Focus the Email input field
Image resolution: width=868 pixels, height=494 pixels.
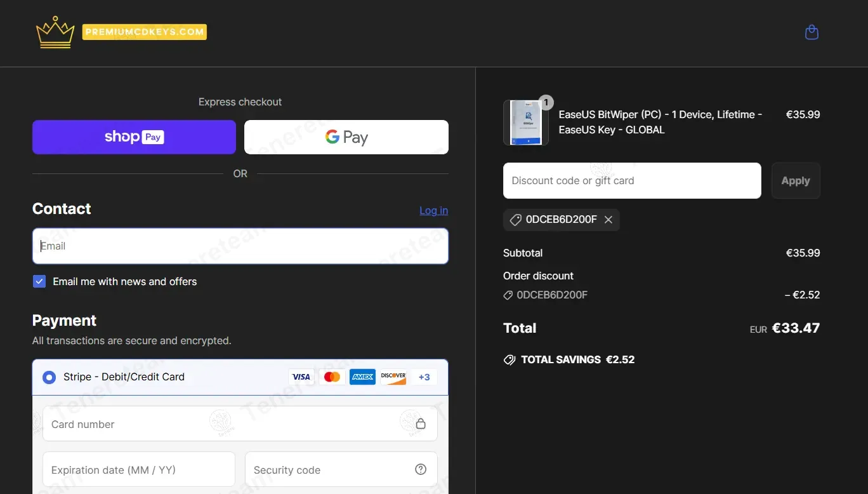pos(240,246)
